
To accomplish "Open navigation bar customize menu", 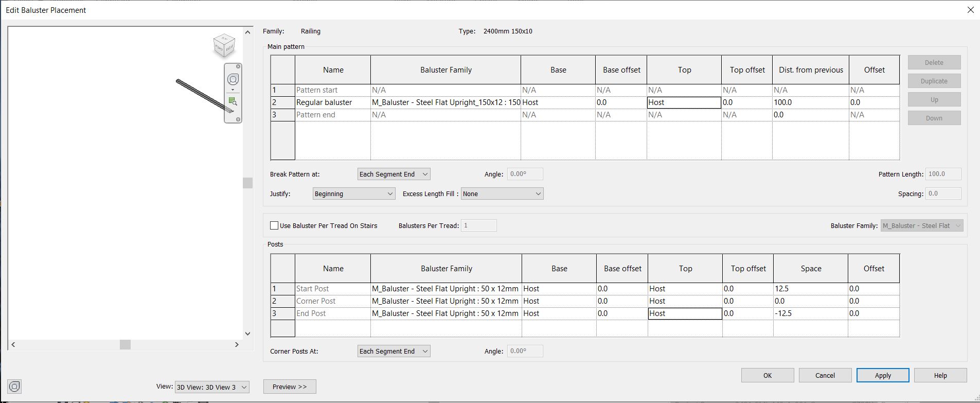I will tap(238, 119).
